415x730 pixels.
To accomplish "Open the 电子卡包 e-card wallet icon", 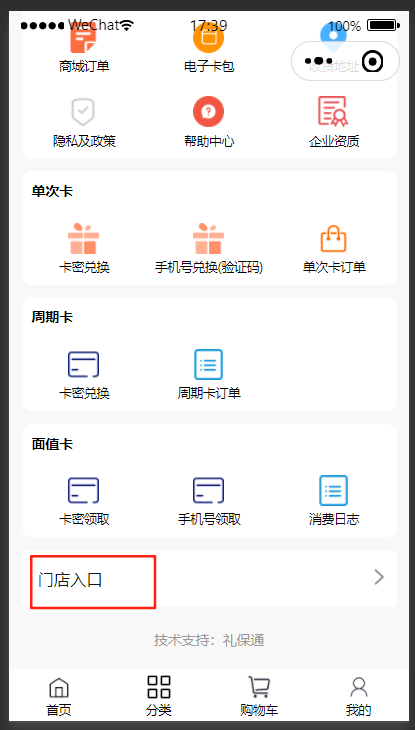I will (209, 38).
